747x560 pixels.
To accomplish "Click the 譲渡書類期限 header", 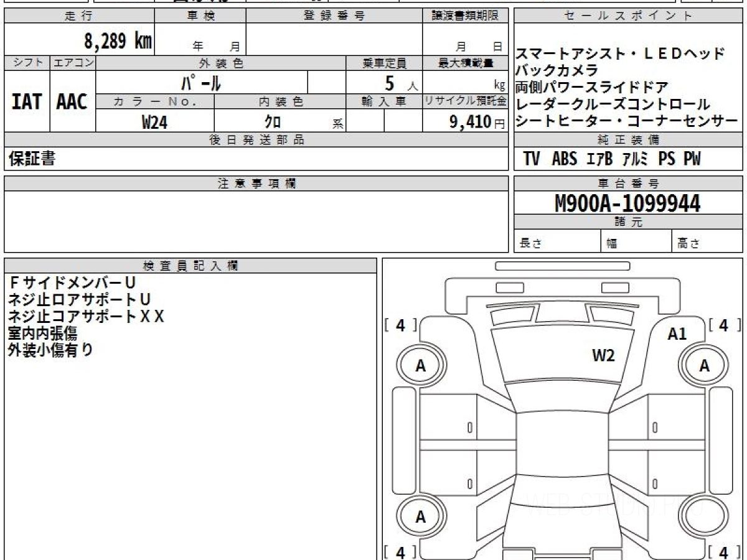I will [x=465, y=16].
